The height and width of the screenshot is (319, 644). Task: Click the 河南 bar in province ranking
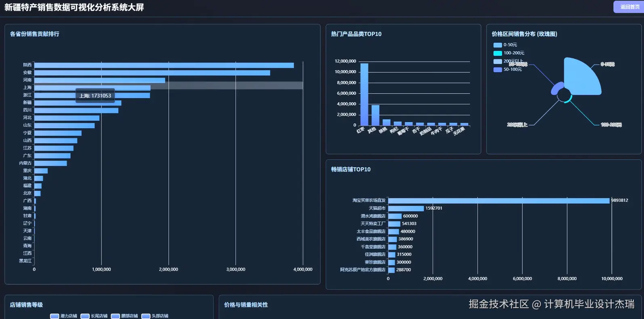[x=100, y=80]
